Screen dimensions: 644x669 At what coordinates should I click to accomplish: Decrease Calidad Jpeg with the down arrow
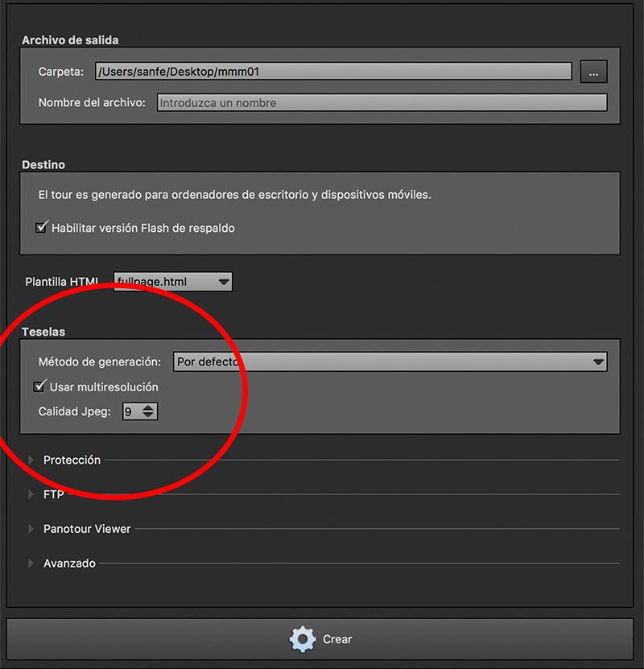pos(148,415)
